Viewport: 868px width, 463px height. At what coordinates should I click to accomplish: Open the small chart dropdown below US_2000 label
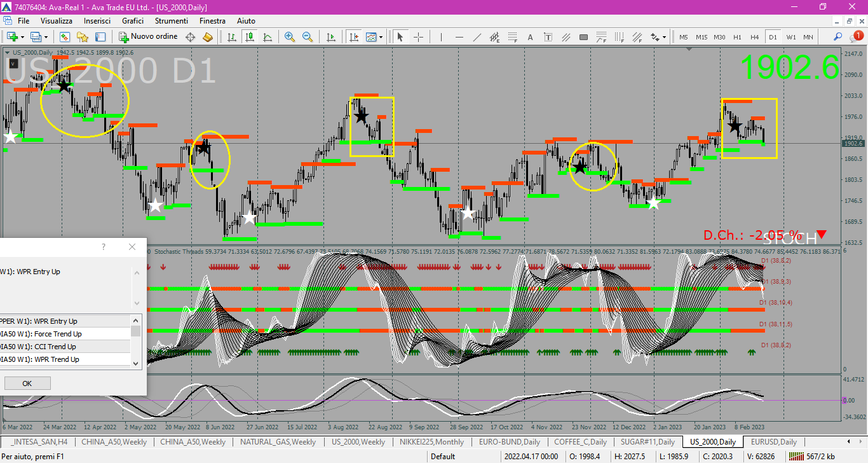tap(13, 64)
